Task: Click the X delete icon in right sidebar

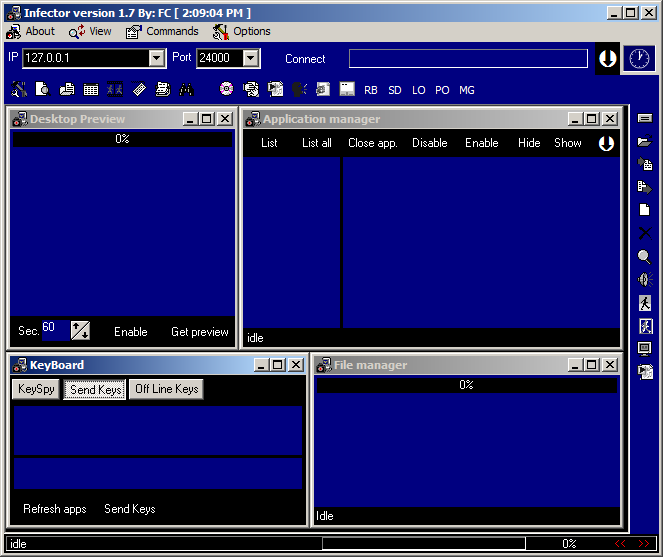Action: (x=644, y=233)
